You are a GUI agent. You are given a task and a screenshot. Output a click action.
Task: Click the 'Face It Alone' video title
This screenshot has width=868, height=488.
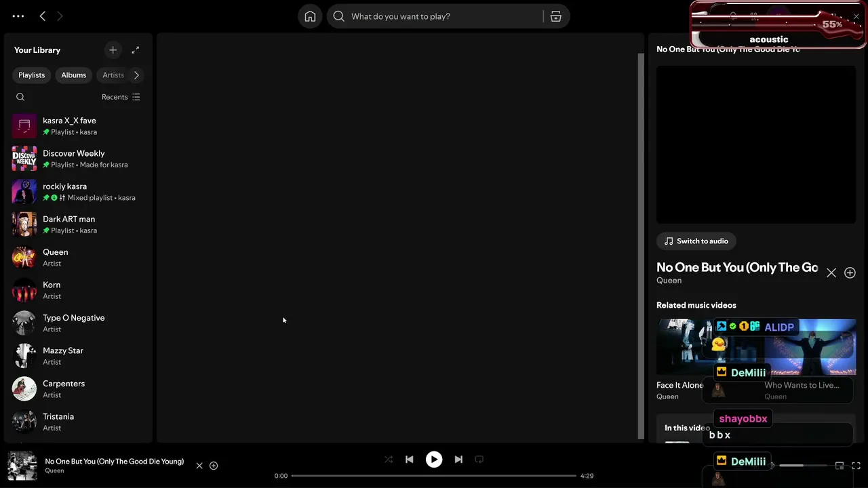679,385
